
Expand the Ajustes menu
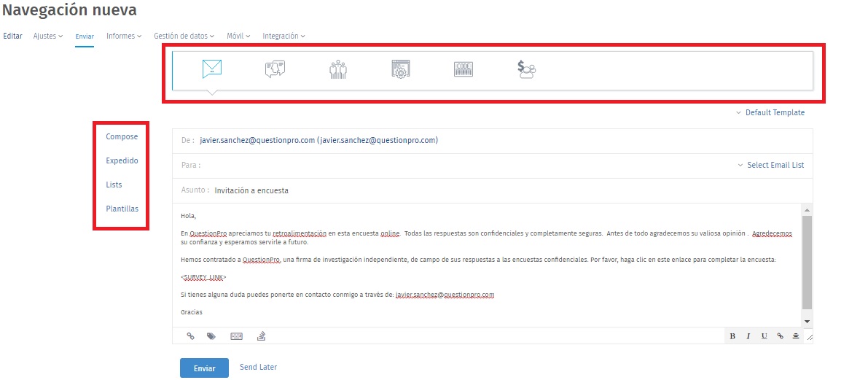click(47, 36)
